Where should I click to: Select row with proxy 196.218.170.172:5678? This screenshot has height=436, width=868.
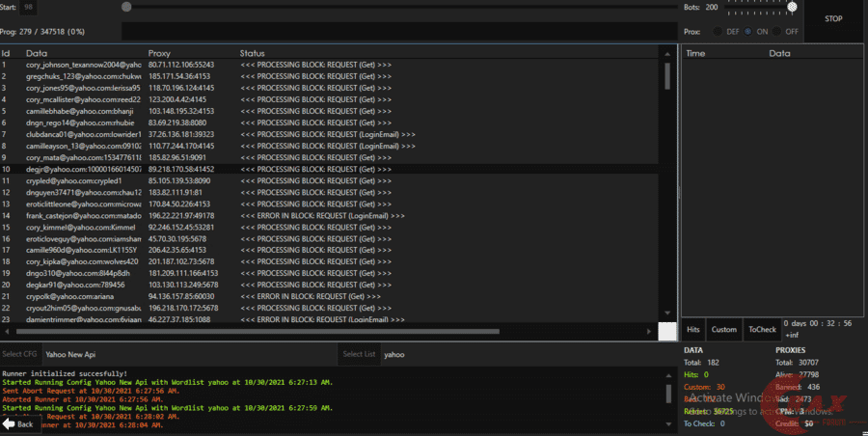click(x=330, y=308)
